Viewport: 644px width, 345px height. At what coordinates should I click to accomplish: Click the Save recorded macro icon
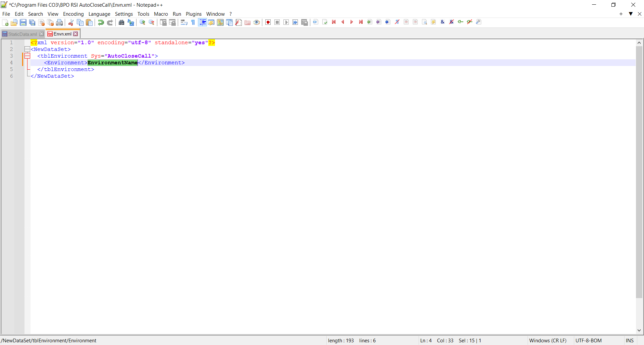(x=305, y=22)
